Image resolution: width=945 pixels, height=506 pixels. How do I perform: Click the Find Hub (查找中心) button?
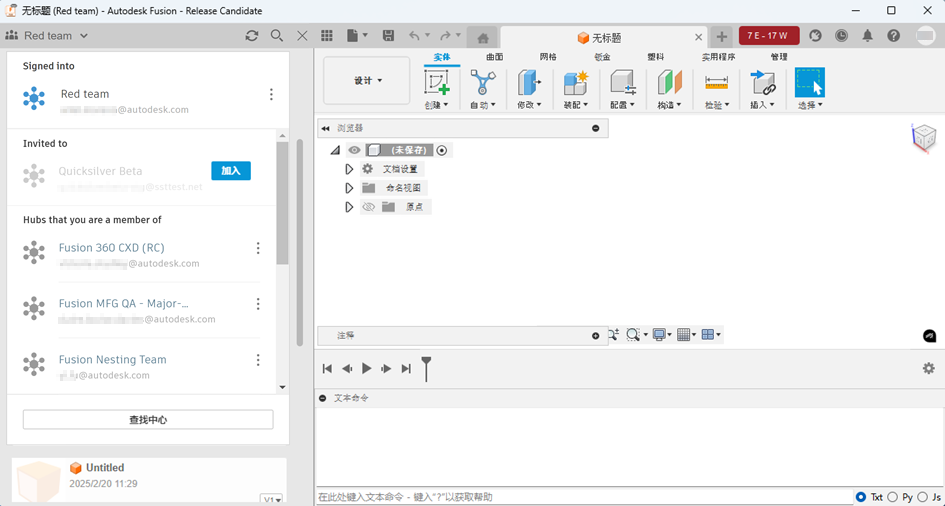pyautogui.click(x=148, y=420)
